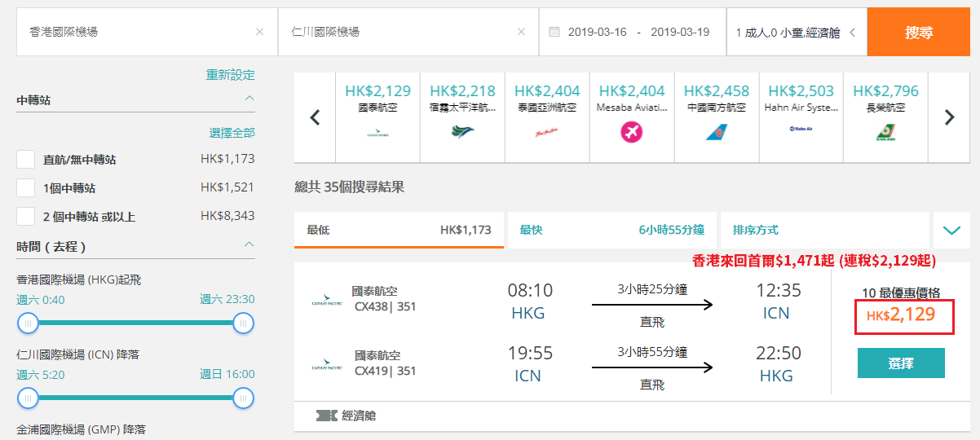Image resolution: width=980 pixels, height=440 pixels.
Task: Switch to the 最快 fastest tab
Action: (611, 230)
